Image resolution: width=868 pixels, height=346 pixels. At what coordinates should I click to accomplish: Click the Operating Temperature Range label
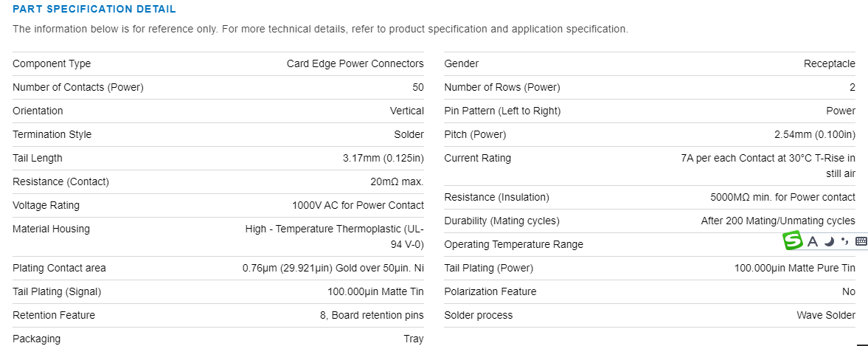[513, 244]
